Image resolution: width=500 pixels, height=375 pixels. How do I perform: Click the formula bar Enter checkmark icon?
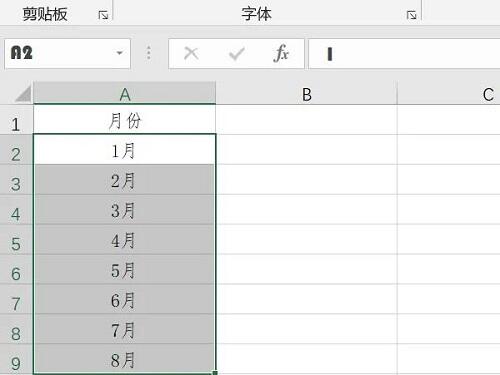(x=237, y=54)
